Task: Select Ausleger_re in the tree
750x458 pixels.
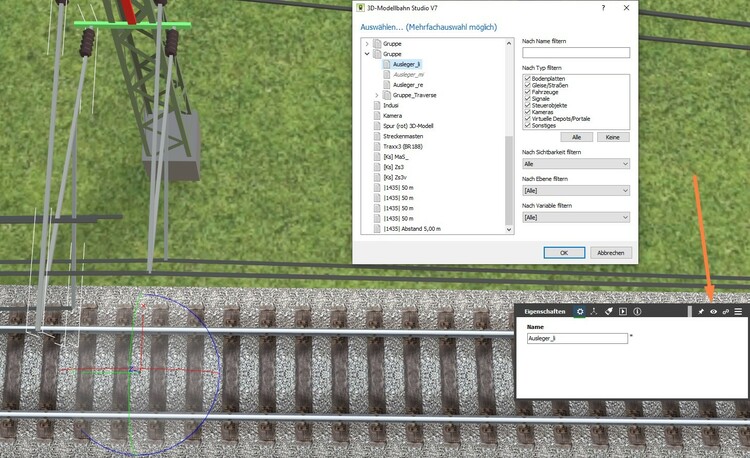Action: click(408, 85)
